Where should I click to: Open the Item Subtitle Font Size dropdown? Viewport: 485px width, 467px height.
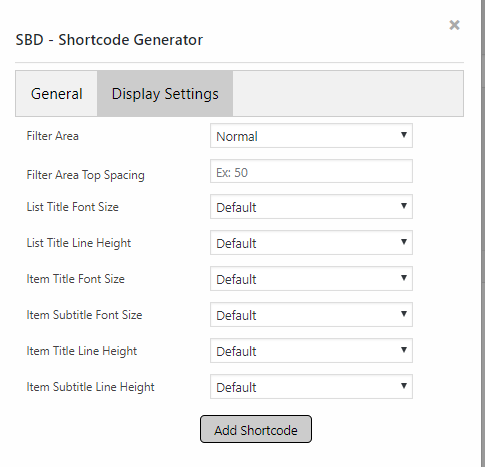[311, 315]
